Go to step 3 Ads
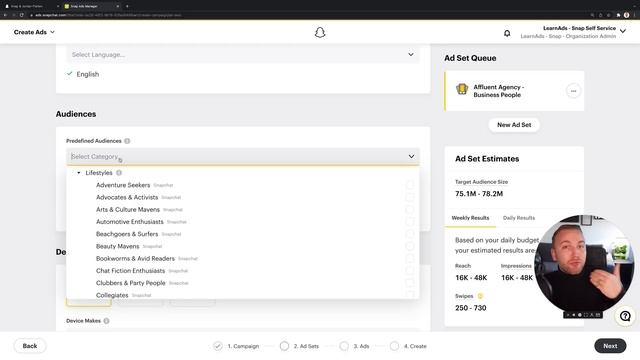The height and width of the screenshot is (360, 640). click(354, 346)
